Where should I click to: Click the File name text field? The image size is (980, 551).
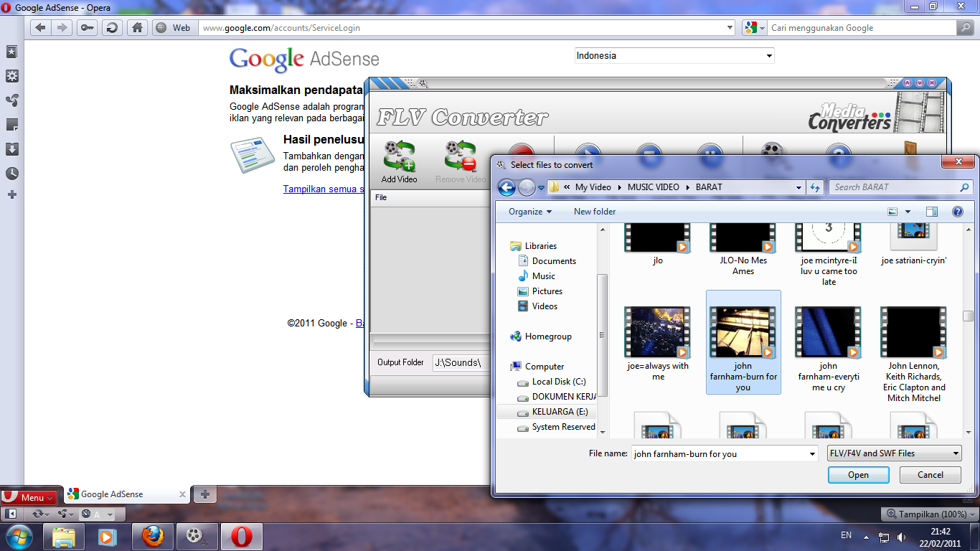(719, 453)
